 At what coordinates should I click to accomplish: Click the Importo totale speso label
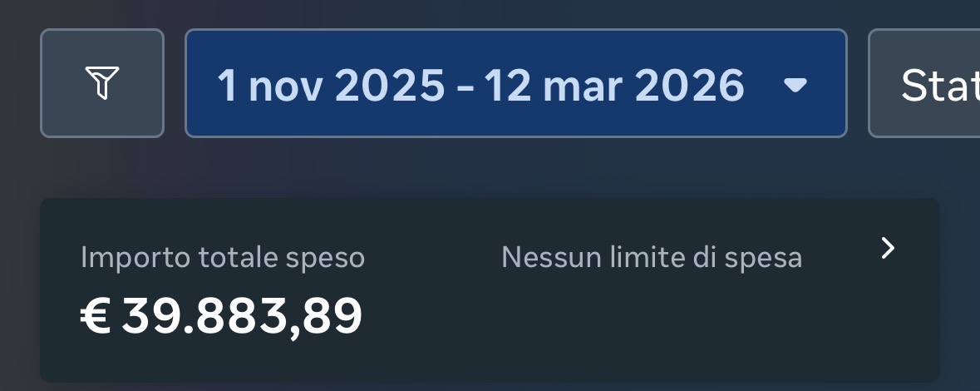click(223, 258)
